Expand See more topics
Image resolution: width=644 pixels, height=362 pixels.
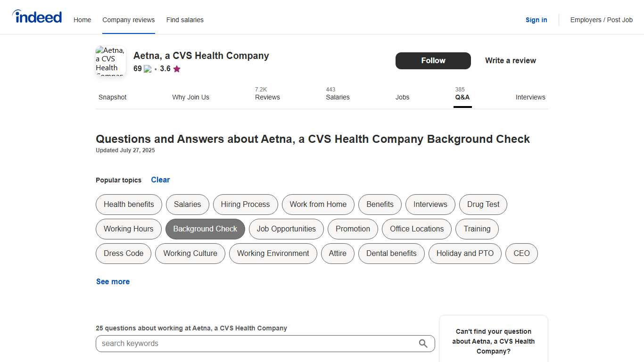pos(113,281)
